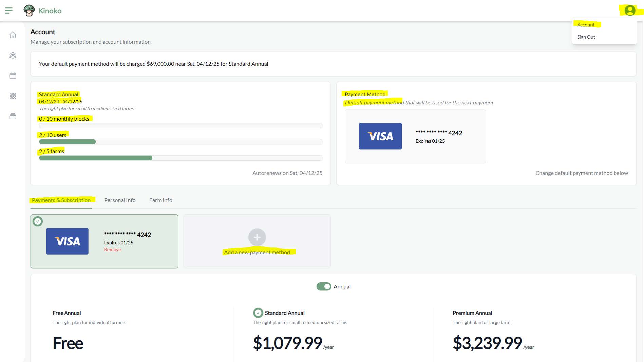
Task: Click Sign Out in the account menu
Action: (x=586, y=37)
